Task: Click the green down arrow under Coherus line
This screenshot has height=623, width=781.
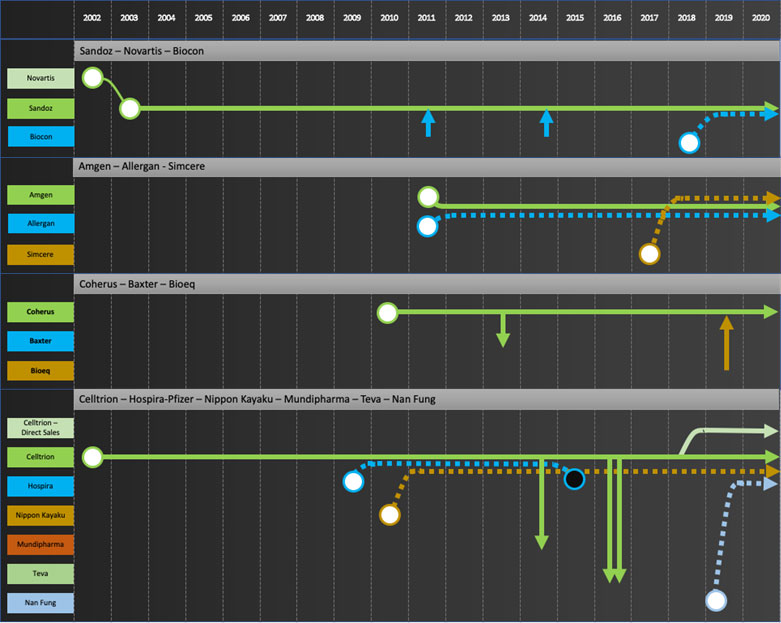Action: 503,331
